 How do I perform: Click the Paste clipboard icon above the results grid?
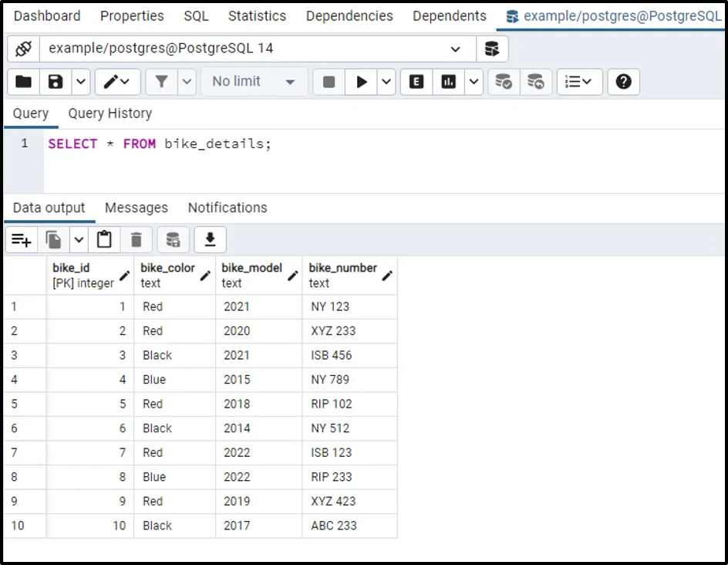pos(105,241)
